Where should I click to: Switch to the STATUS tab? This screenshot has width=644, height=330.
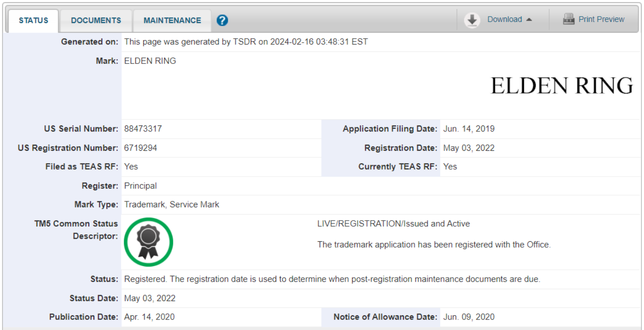tap(34, 21)
